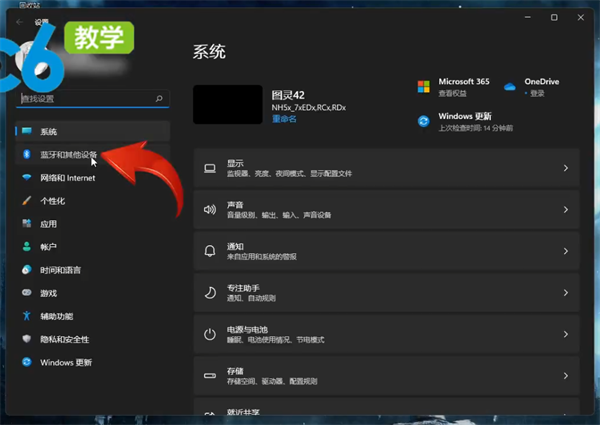Select 帐户 in the sidebar
600x425 pixels.
93,247
